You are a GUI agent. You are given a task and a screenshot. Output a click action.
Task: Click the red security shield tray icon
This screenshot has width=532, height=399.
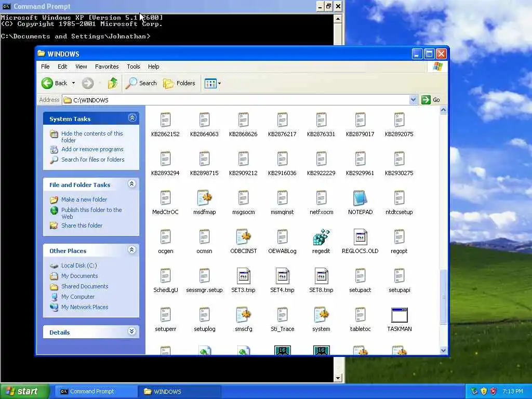coord(493,391)
